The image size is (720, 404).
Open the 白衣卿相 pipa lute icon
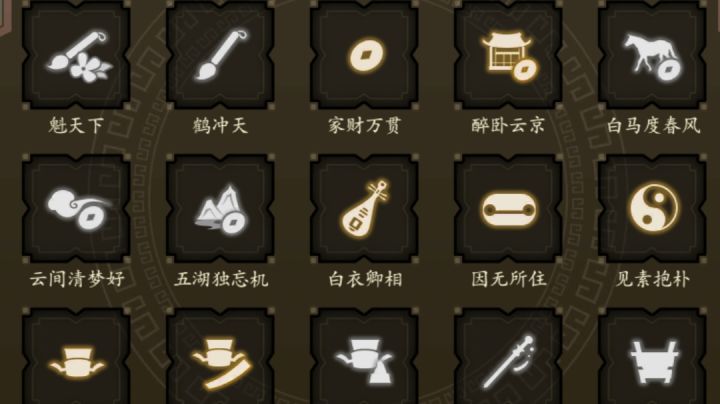tap(364, 208)
